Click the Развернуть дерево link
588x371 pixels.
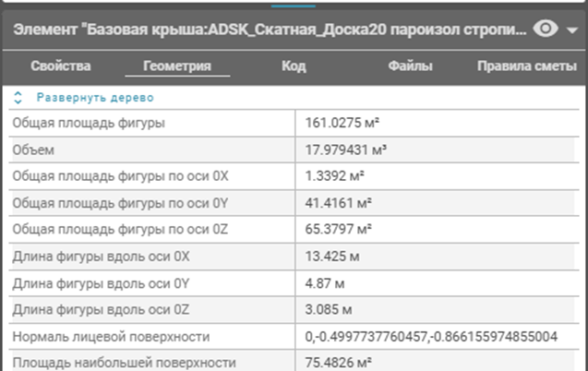tap(95, 98)
